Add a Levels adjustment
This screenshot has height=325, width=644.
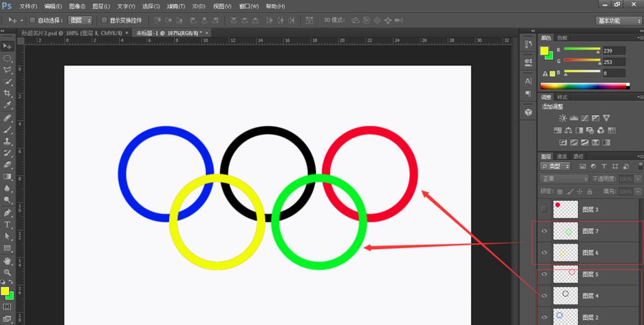[574, 118]
